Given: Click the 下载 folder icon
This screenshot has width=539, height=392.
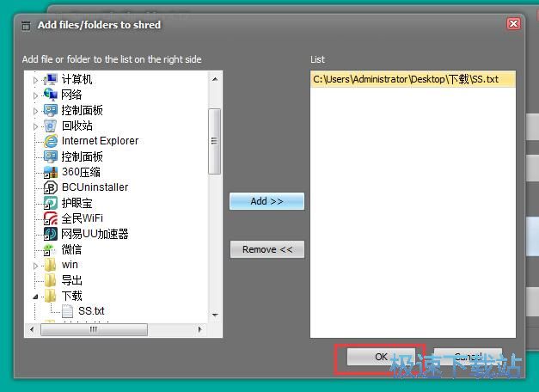Looking at the screenshot, I should [x=51, y=296].
